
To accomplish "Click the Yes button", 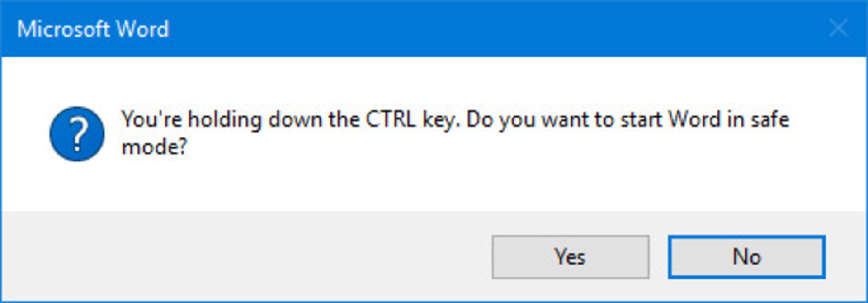I will (x=570, y=257).
